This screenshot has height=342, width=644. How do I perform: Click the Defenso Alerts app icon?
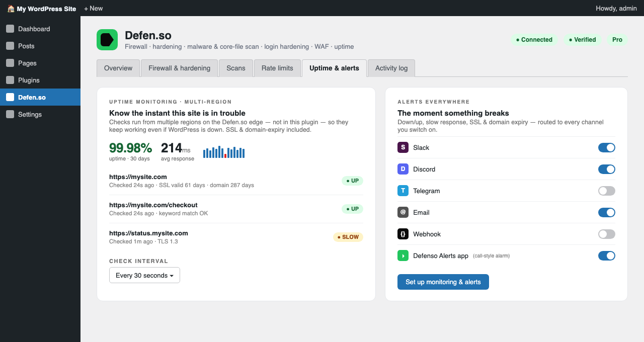pos(403,255)
